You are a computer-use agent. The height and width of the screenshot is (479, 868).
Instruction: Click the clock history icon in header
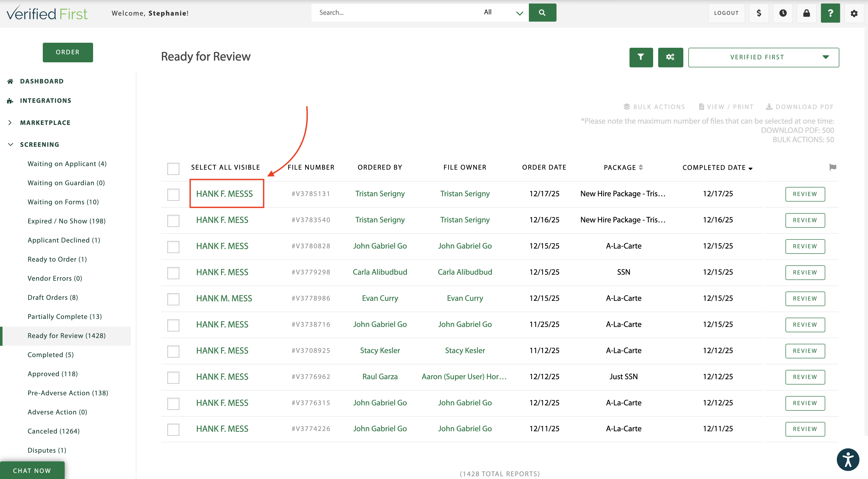783,13
